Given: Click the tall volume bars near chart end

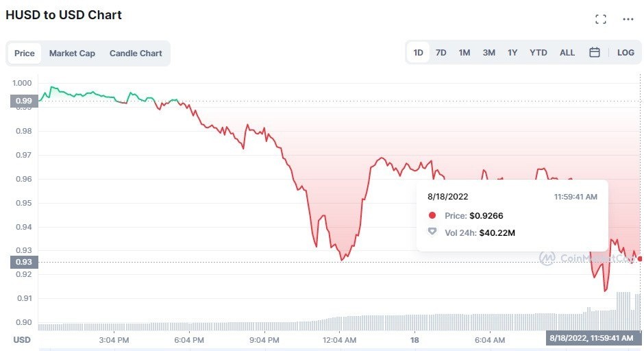Looking at the screenshot, I should click(623, 311).
